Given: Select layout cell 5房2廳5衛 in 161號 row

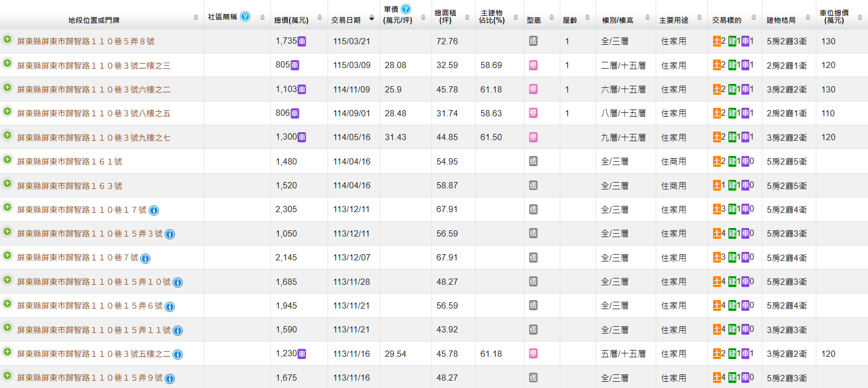Looking at the screenshot, I should (x=786, y=162).
